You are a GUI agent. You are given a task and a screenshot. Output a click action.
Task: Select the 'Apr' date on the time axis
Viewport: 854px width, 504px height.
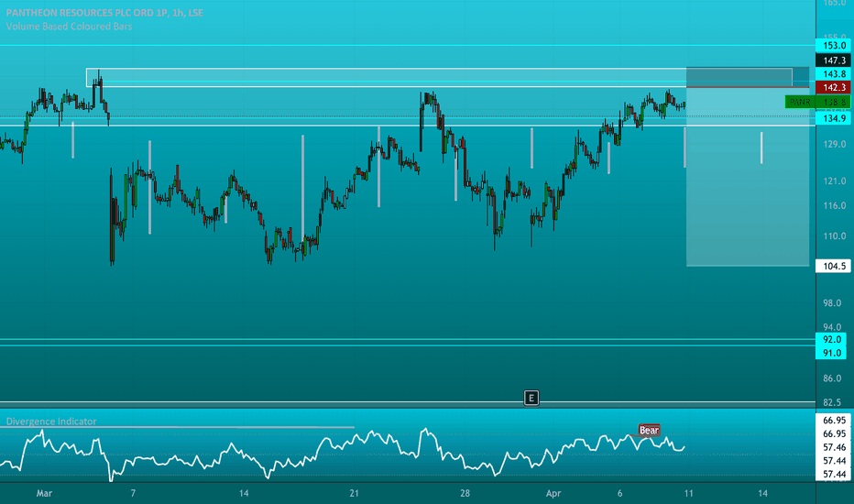[553, 493]
